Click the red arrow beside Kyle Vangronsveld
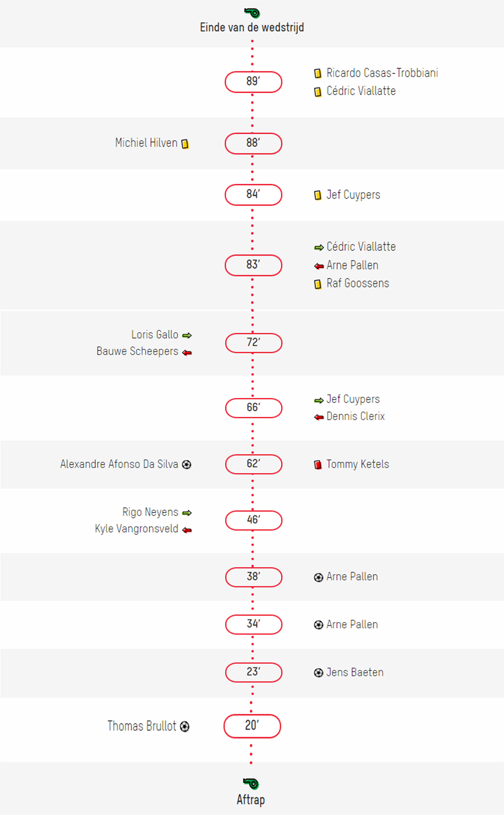Screen dimensions: 504x815 187,530
